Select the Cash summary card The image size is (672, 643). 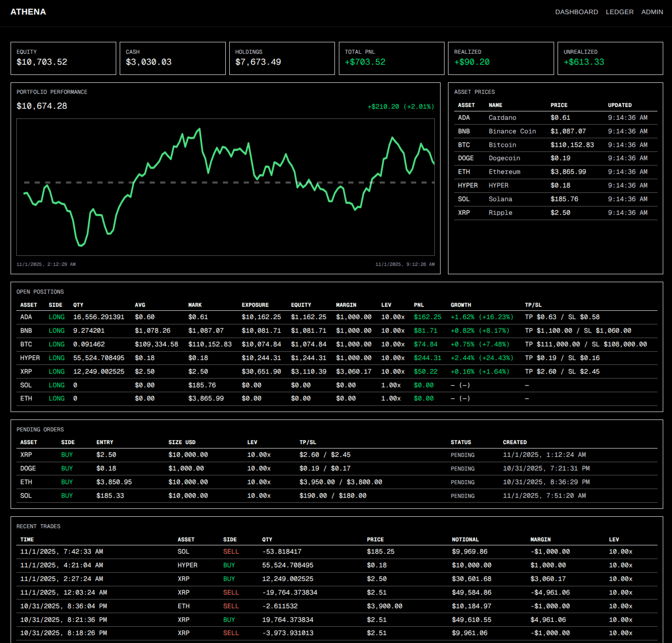[173, 58]
